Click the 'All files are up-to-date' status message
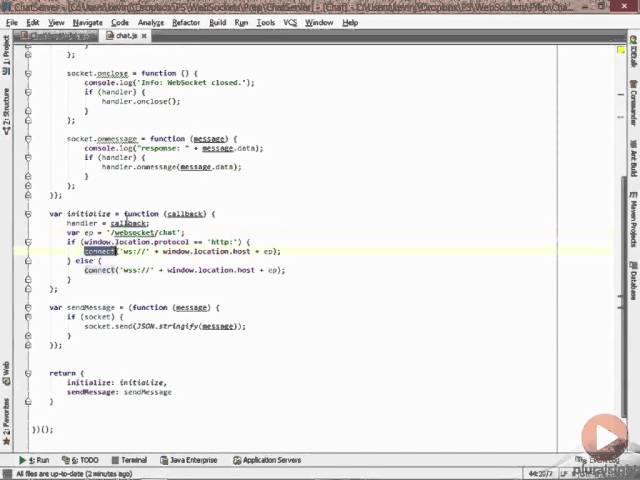This screenshot has height=480, width=640. coord(74,474)
